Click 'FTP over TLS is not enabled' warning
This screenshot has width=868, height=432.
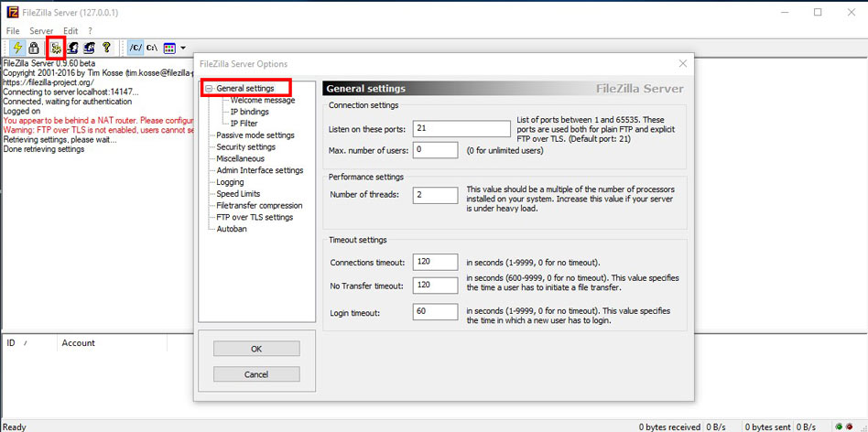99,130
